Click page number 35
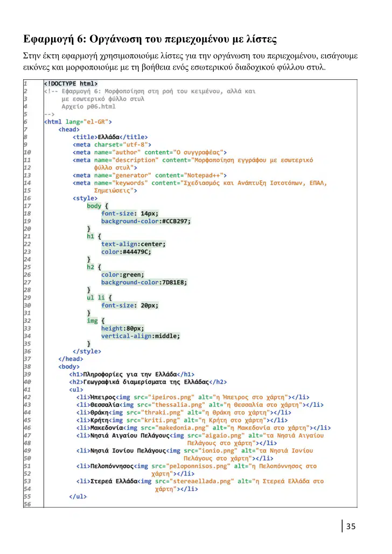 point(351,527)
